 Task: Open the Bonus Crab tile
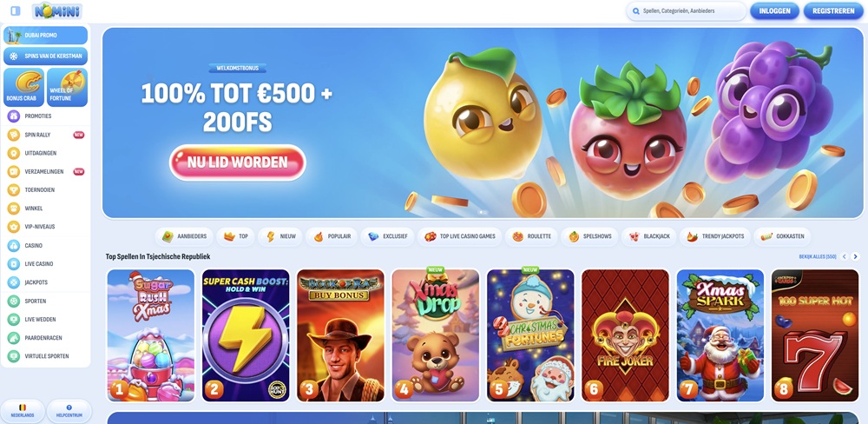click(x=23, y=87)
